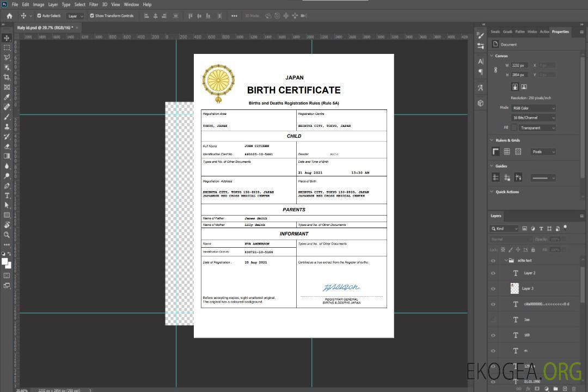
Task: Click the canvas width input field
Action: 519,65
